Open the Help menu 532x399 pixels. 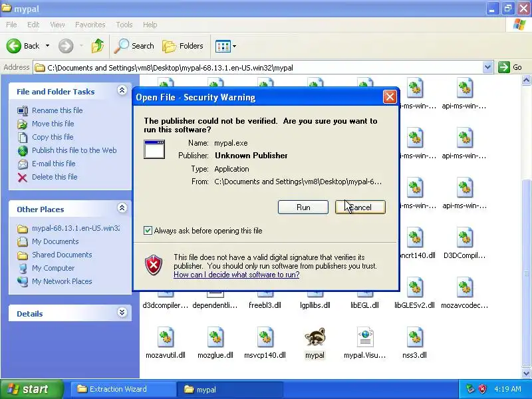[x=150, y=25]
